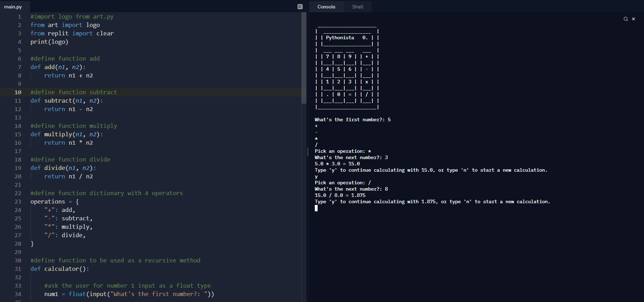Focus the console input cursor line
This screenshot has width=644, height=302.
click(316, 208)
